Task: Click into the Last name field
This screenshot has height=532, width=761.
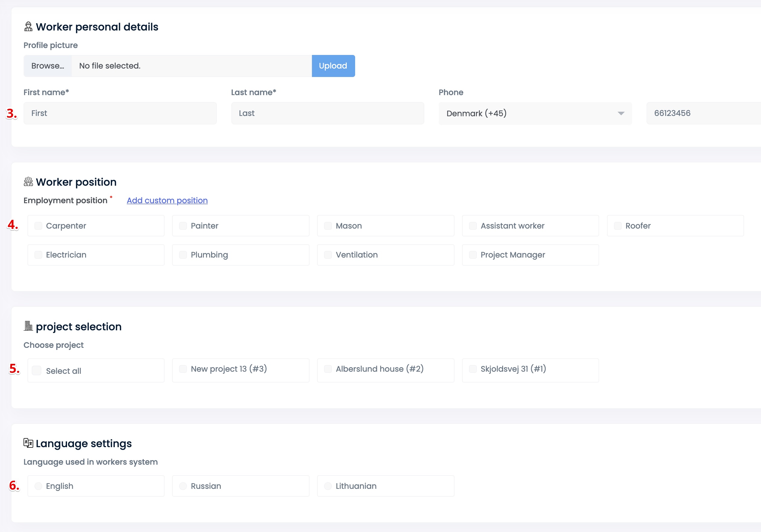Action: tap(327, 113)
